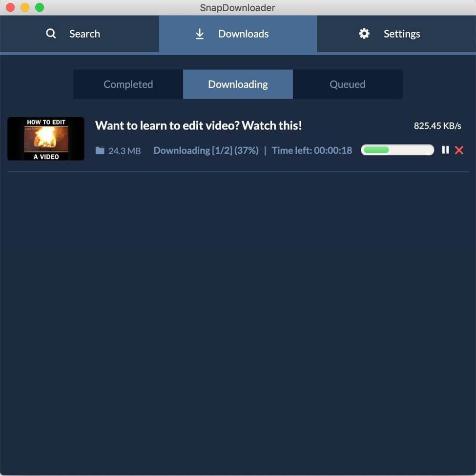Select the Downloading sub-tab
The image size is (476, 476).
(x=238, y=84)
